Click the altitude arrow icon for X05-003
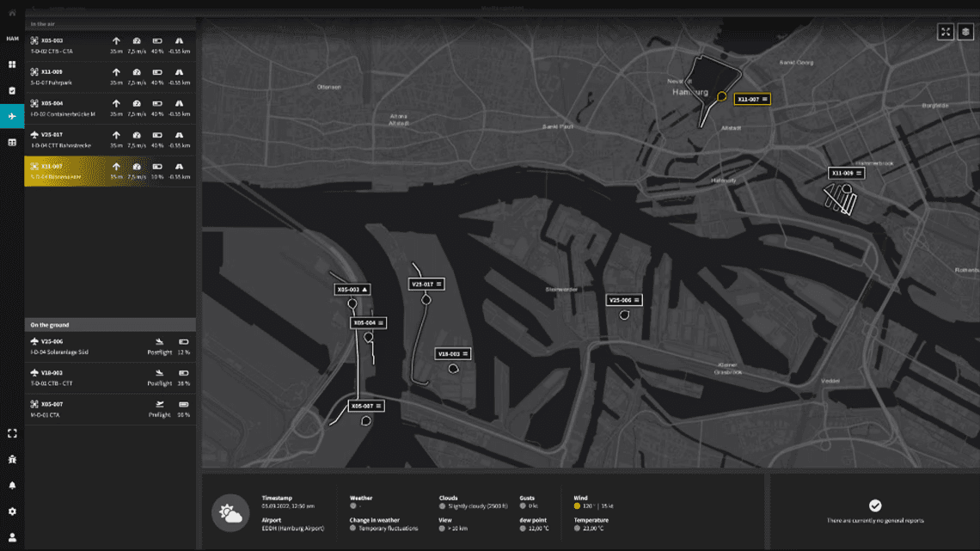 [116, 40]
